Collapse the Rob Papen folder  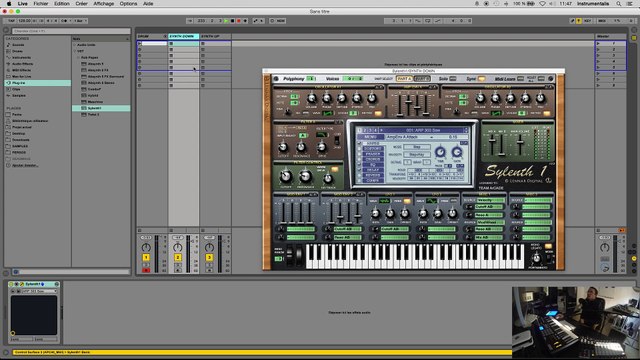(x=78, y=58)
